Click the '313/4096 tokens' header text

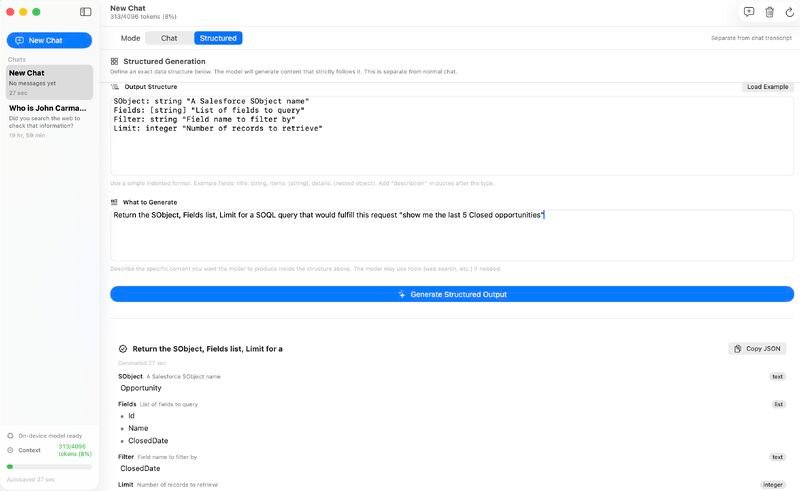(x=143, y=17)
